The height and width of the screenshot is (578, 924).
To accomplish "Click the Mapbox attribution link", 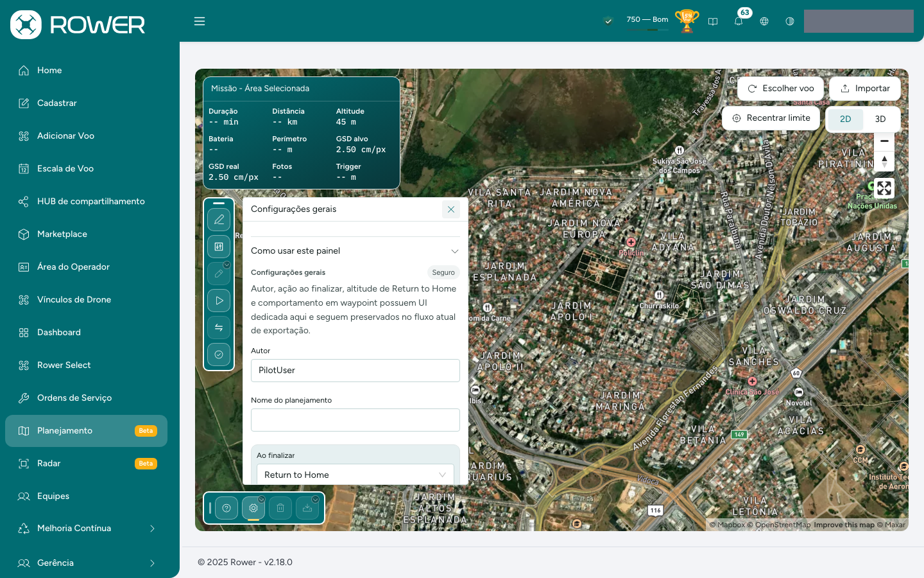I will 727,525.
